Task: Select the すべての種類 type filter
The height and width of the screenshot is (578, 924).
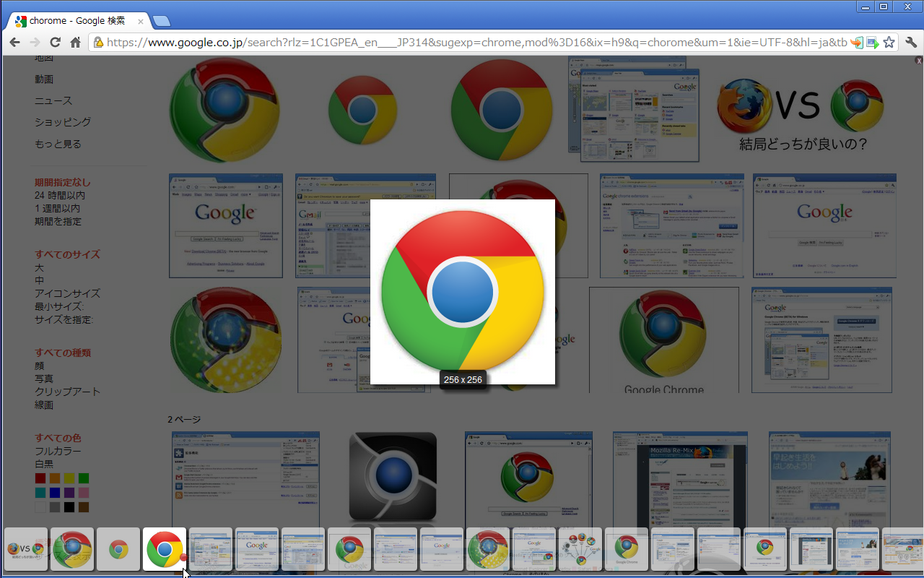Action: point(63,353)
